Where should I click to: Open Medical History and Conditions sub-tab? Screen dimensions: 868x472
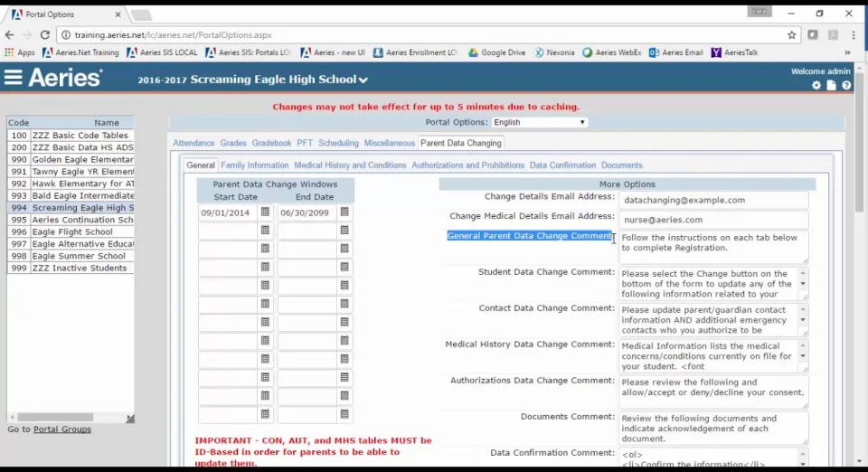coord(350,165)
